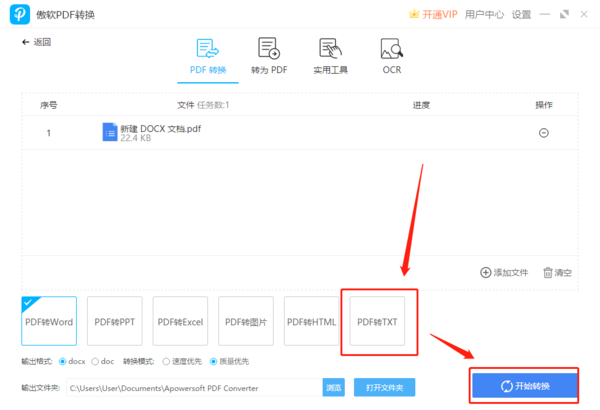Viewport: 600px width, 410px height.
Task: Select the PDF转TXT conversion option
Action: coord(377,322)
